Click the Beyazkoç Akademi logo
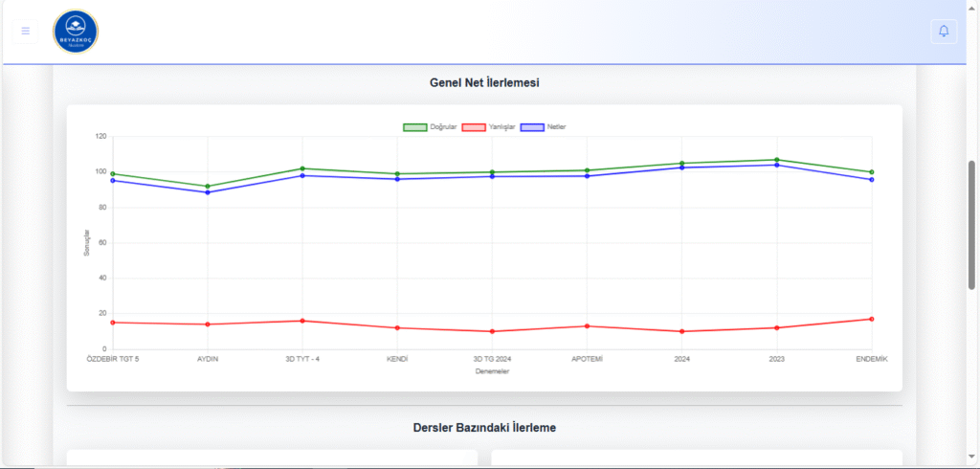 tap(76, 32)
